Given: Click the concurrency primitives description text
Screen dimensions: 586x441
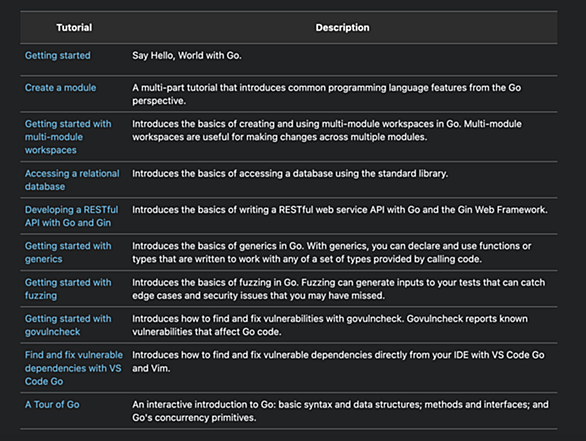Looking at the screenshot, I should pos(340,411).
